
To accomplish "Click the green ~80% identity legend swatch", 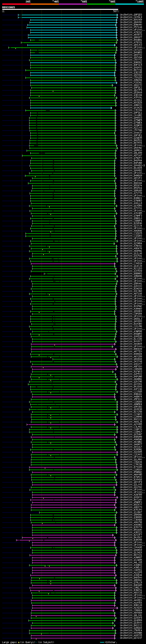I will tap(101, 4).
